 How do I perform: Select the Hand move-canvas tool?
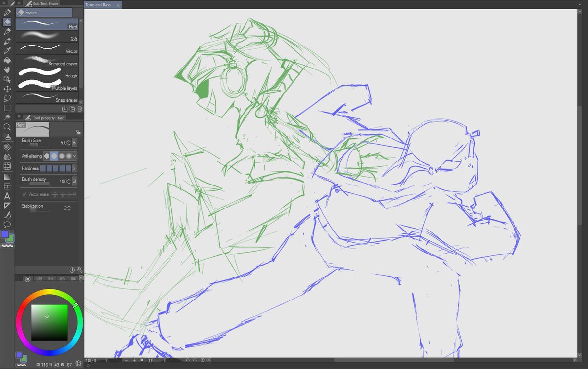pyautogui.click(x=7, y=69)
